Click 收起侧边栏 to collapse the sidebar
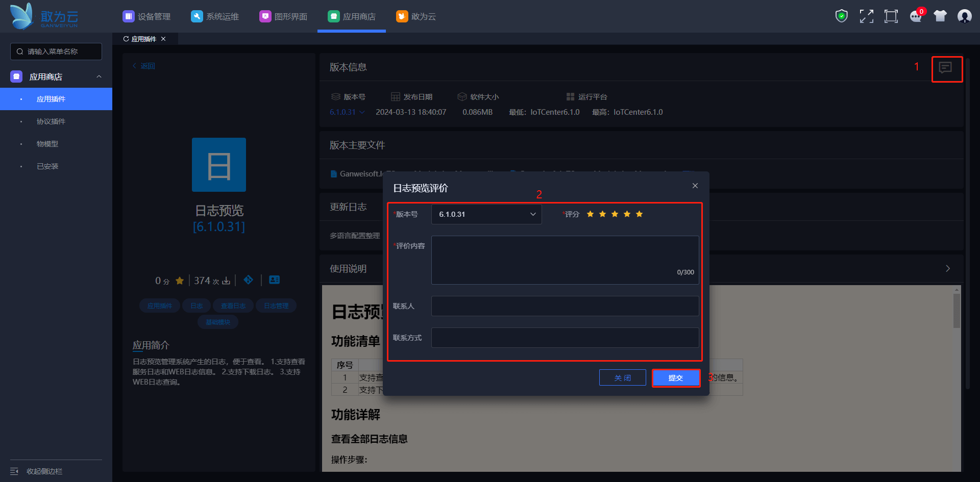 click(x=44, y=471)
